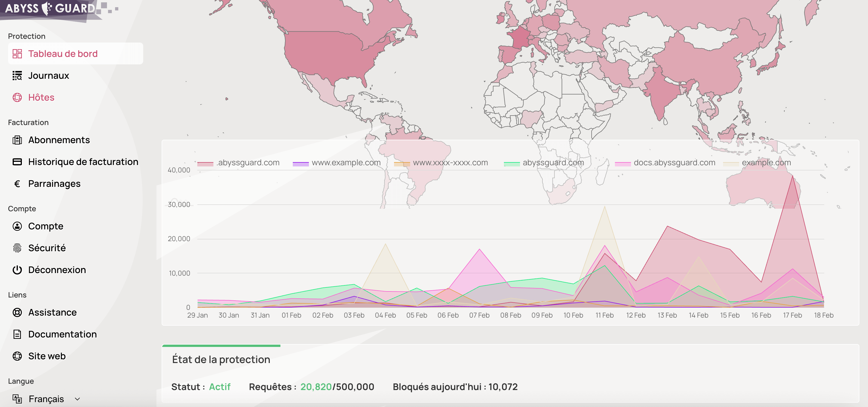Open the Site web link
The width and height of the screenshot is (868, 407).
click(x=47, y=356)
